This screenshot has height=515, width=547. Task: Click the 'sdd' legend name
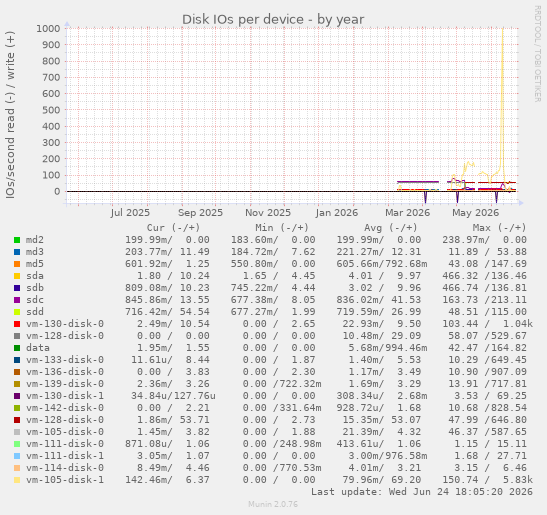(x=35, y=312)
